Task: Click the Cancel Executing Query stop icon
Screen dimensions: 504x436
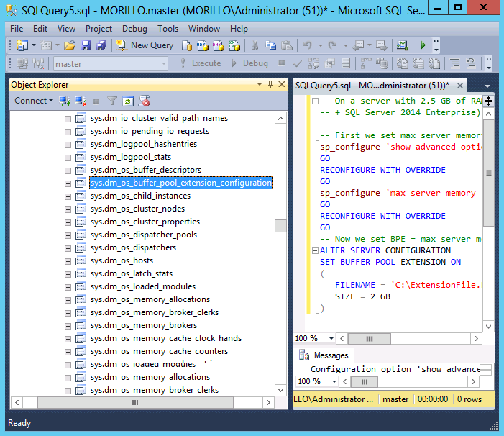Action: [x=282, y=63]
